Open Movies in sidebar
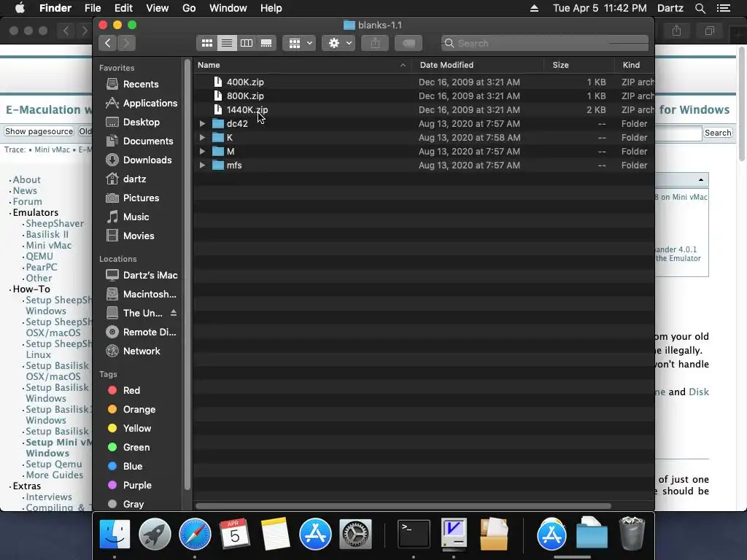 138,236
